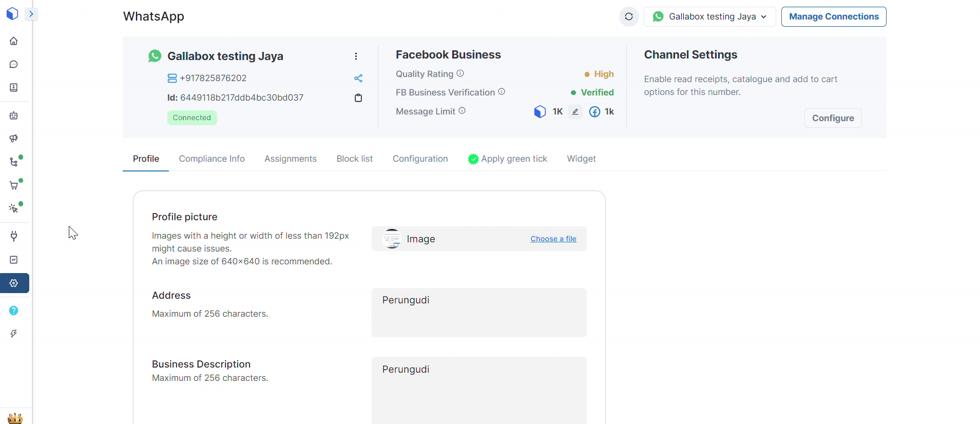The image size is (980, 424).
Task: Expand the sidebar with the chevron arrow
Action: tap(31, 14)
